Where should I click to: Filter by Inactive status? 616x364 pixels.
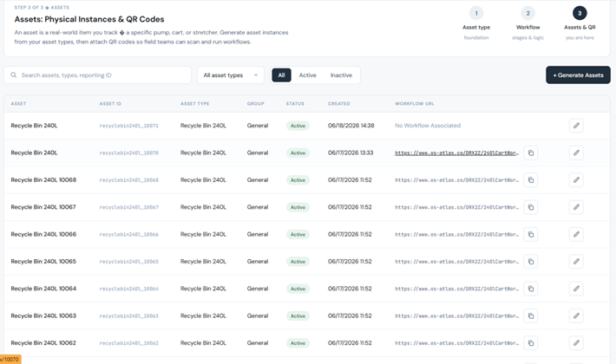click(341, 75)
